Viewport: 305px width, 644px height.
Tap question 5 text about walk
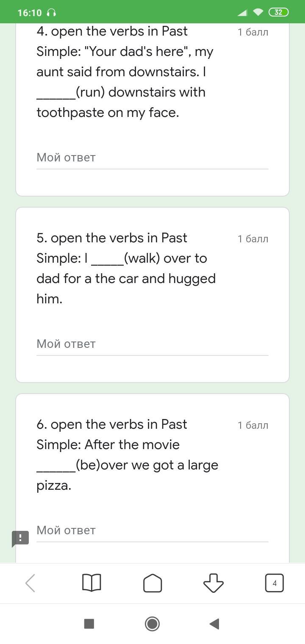pyautogui.click(x=127, y=268)
